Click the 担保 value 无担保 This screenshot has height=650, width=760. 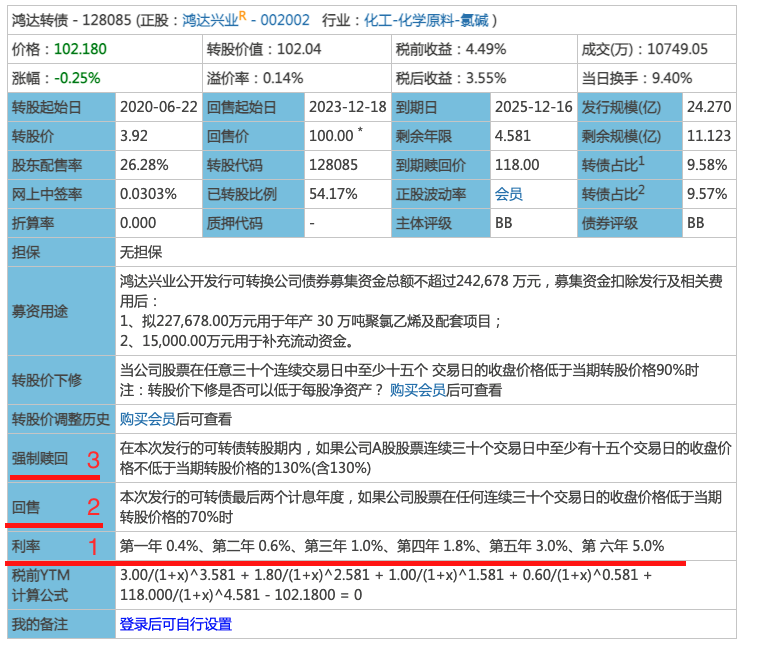pyautogui.click(x=141, y=253)
